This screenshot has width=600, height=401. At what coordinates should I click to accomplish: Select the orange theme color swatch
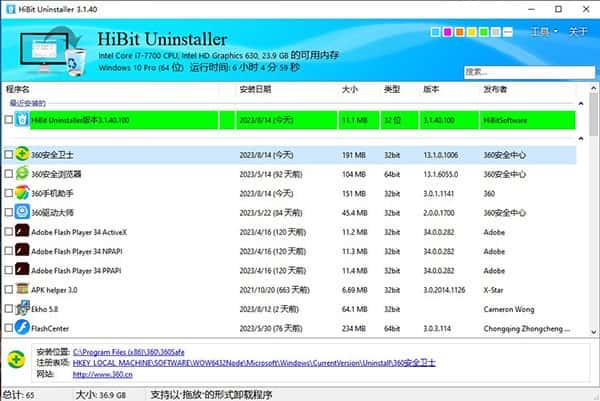coord(460,32)
